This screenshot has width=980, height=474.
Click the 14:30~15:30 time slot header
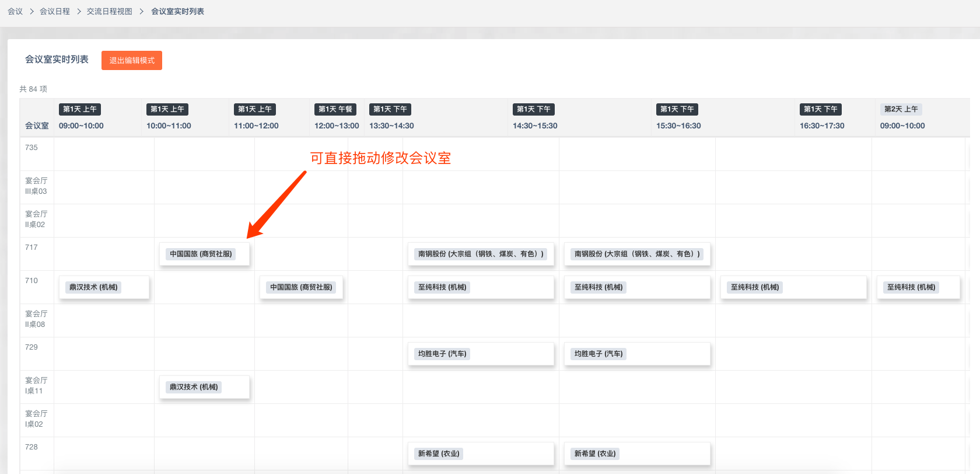[535, 126]
